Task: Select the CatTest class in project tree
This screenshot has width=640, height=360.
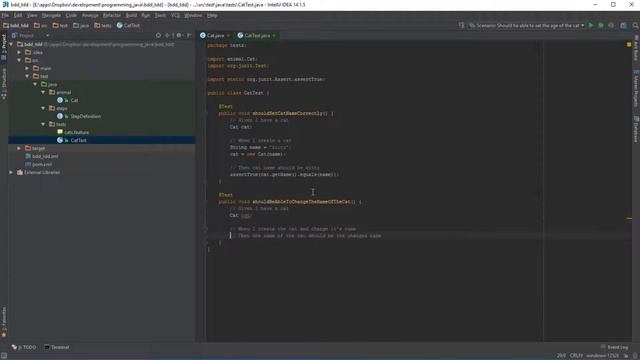Action: point(78,140)
